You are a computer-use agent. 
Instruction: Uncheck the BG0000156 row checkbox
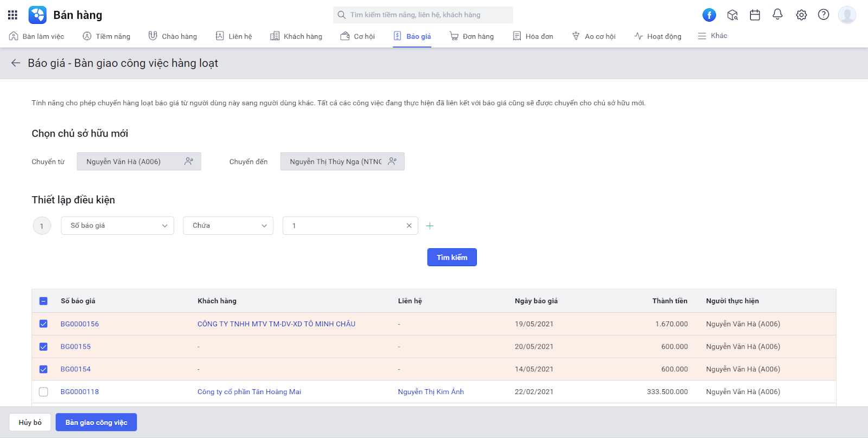tap(43, 324)
